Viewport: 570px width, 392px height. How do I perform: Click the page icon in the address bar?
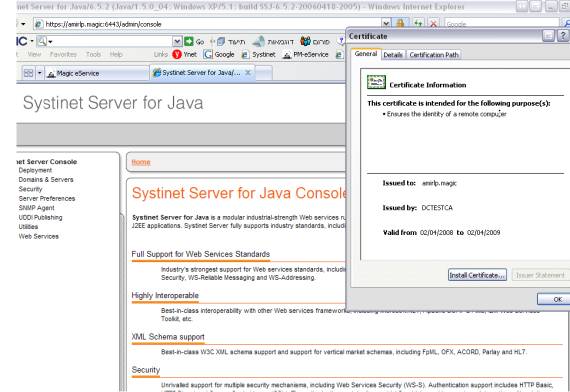tap(39, 24)
